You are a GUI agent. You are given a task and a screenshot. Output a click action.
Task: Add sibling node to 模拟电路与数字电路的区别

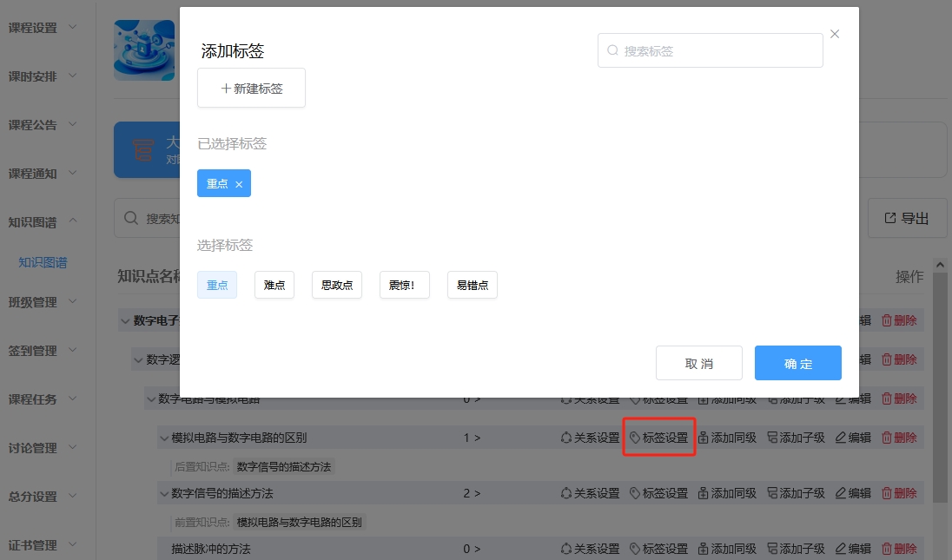727,438
